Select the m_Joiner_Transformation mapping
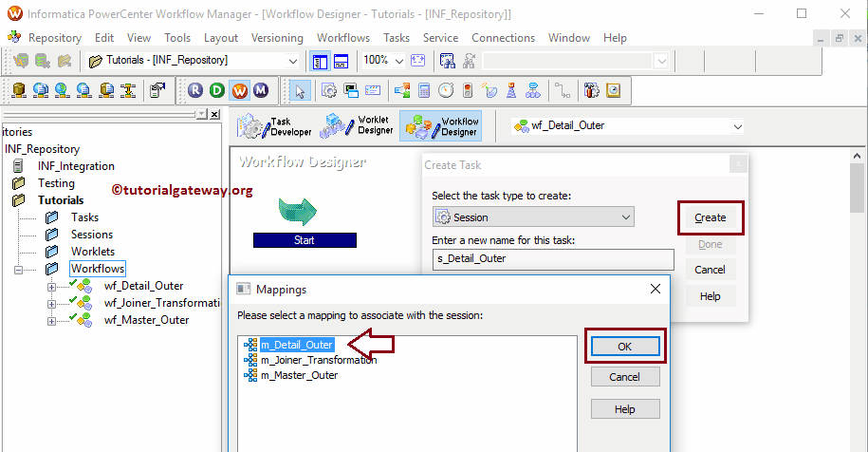The height and width of the screenshot is (452, 868). [x=319, y=360]
